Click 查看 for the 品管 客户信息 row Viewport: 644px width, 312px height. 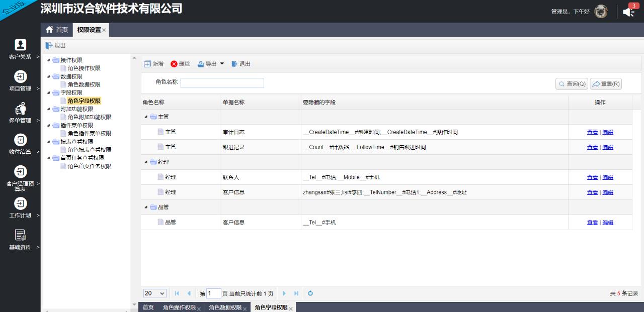point(592,223)
